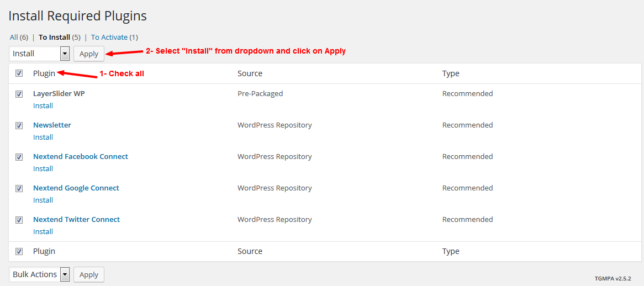The width and height of the screenshot is (644, 286).
Task: Toggle select-all checkbox in table header
Action: pos(19,73)
